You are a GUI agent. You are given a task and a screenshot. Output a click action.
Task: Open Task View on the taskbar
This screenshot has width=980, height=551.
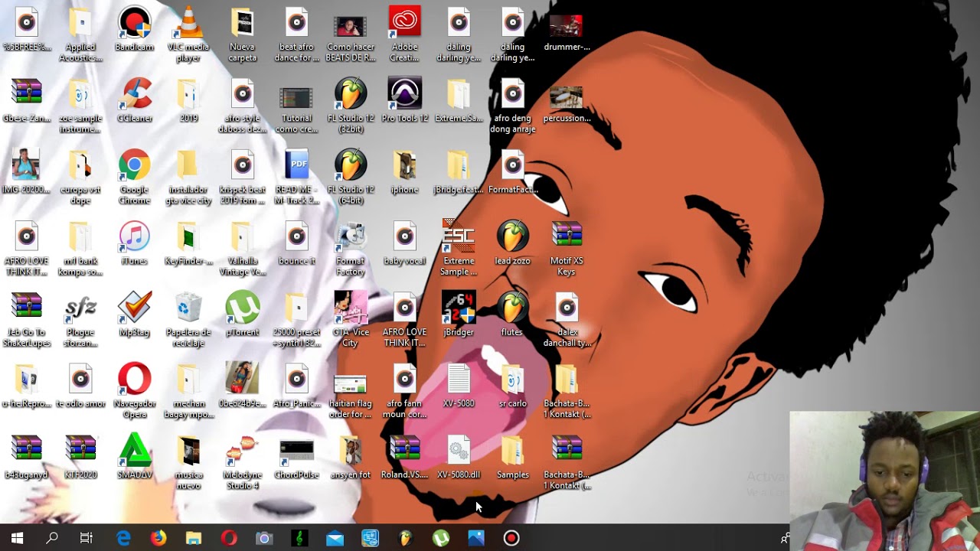(87, 538)
